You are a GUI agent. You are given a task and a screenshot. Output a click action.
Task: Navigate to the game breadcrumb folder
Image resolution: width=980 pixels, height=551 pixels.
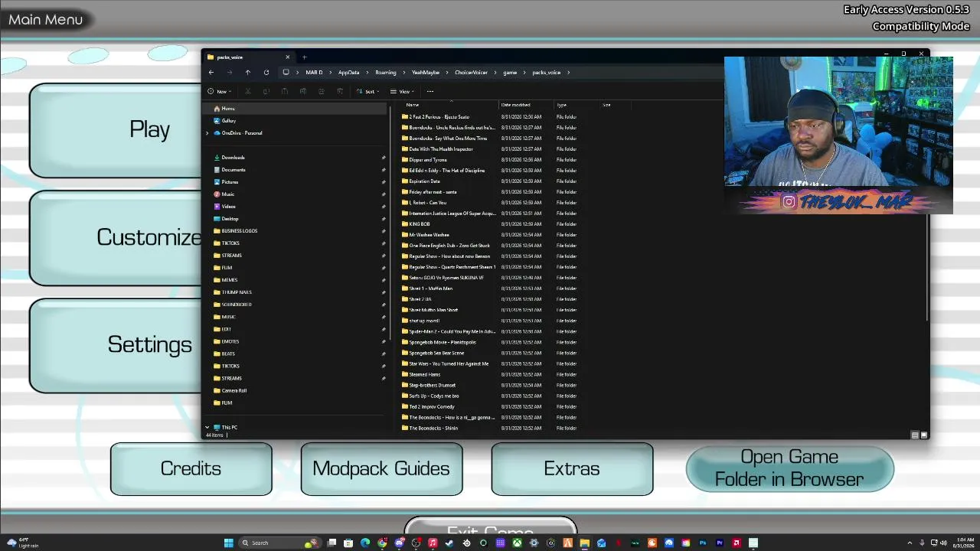coord(510,73)
